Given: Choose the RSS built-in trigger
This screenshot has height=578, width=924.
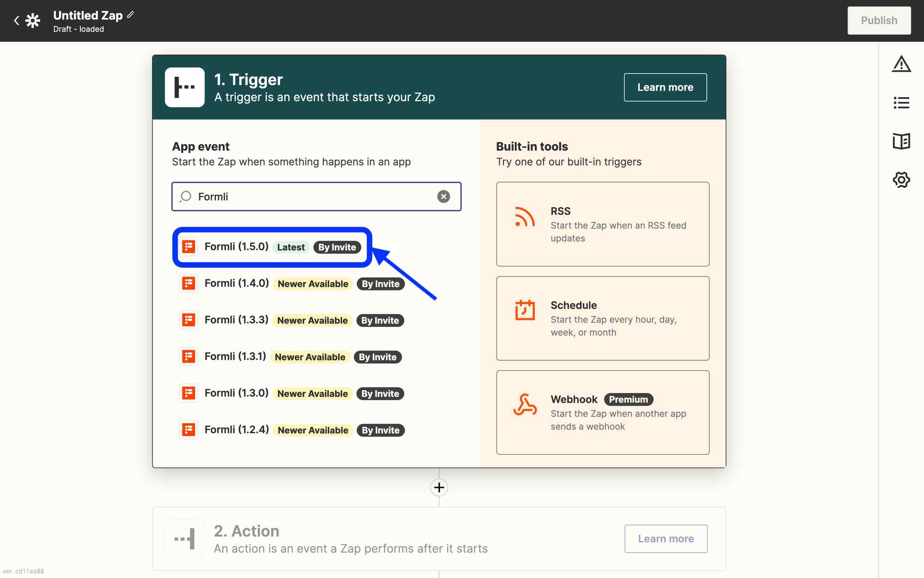Looking at the screenshot, I should (602, 224).
